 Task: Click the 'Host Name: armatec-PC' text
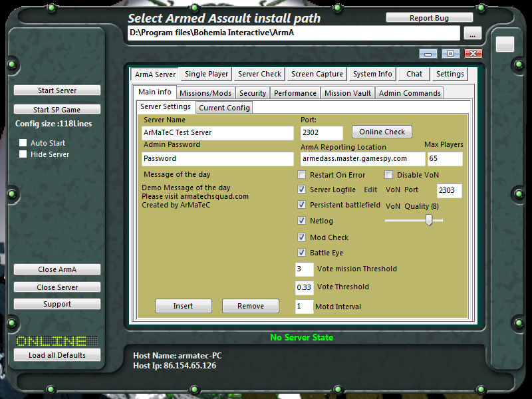click(x=177, y=356)
